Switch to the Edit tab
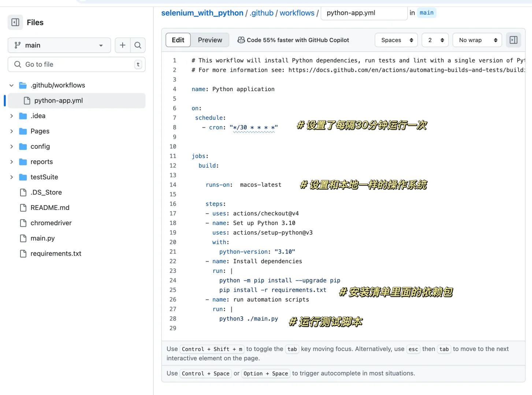This screenshot has height=395, width=532. click(x=178, y=40)
